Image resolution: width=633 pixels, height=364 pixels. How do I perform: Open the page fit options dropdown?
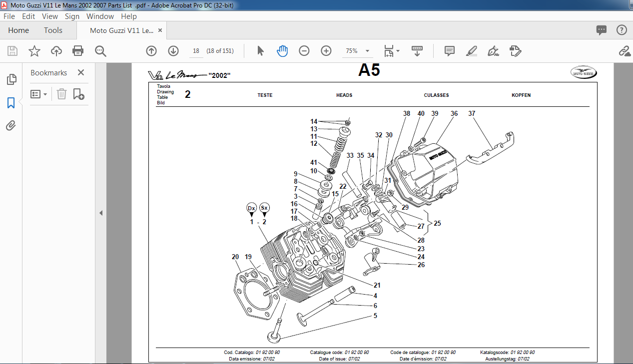click(x=392, y=51)
